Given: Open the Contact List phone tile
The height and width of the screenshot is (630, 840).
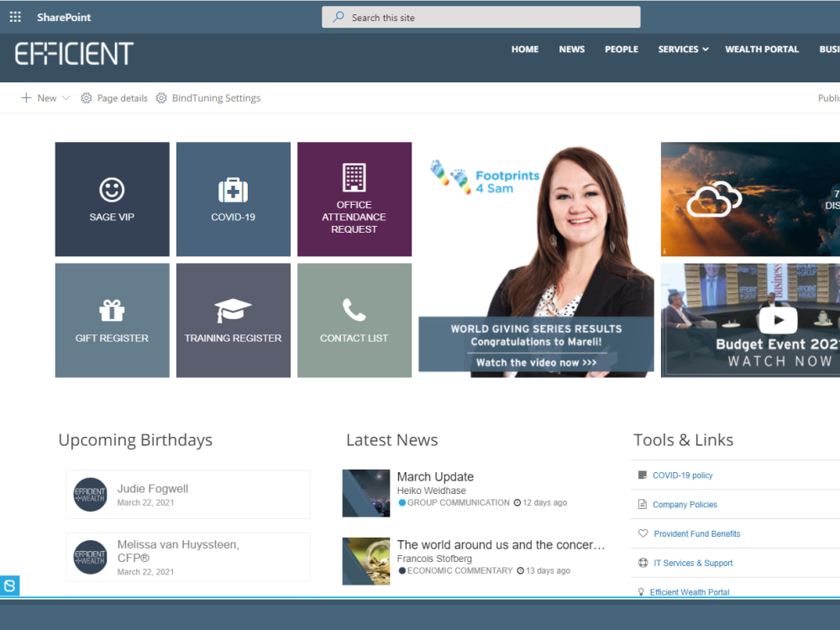Looking at the screenshot, I should [354, 320].
